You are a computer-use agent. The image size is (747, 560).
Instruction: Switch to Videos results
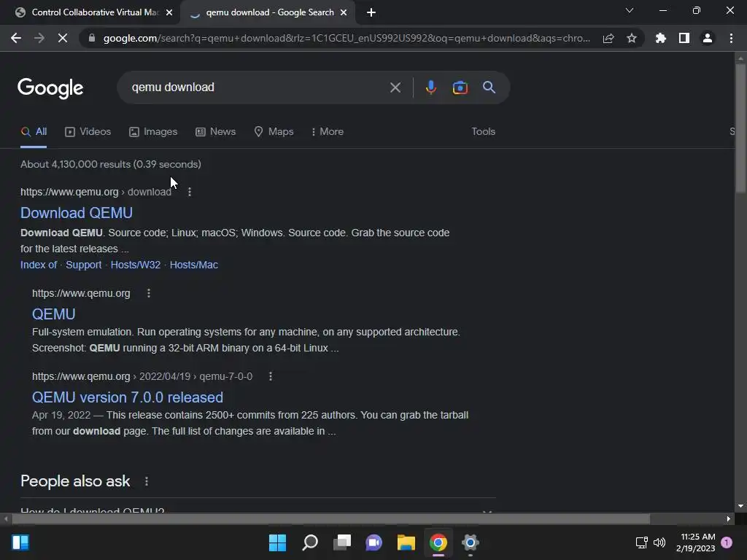pos(88,132)
